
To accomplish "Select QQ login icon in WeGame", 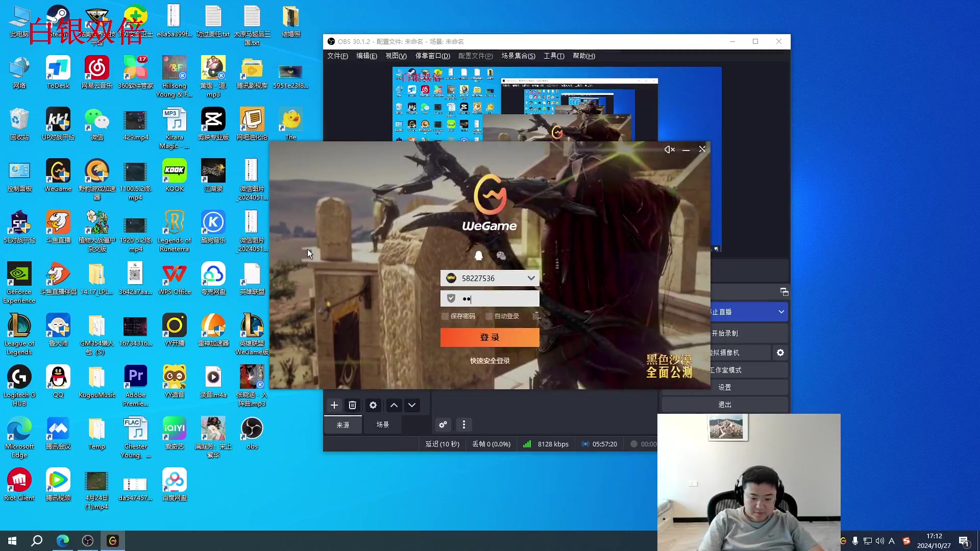I will tap(478, 256).
